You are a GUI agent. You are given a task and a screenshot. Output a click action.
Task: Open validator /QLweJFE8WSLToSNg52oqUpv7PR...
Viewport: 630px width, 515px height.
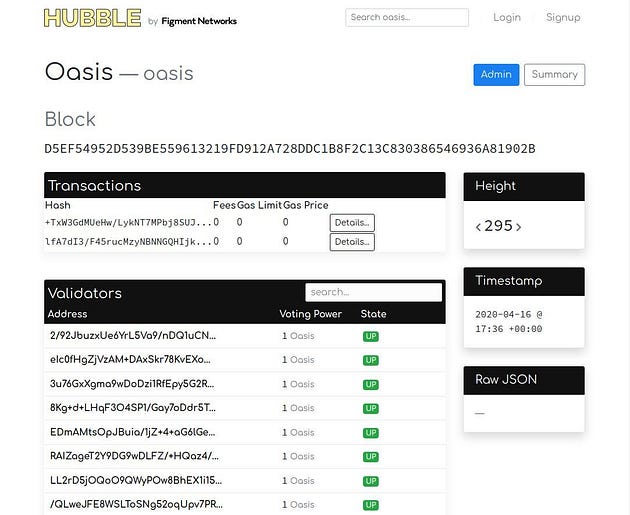tap(136, 505)
